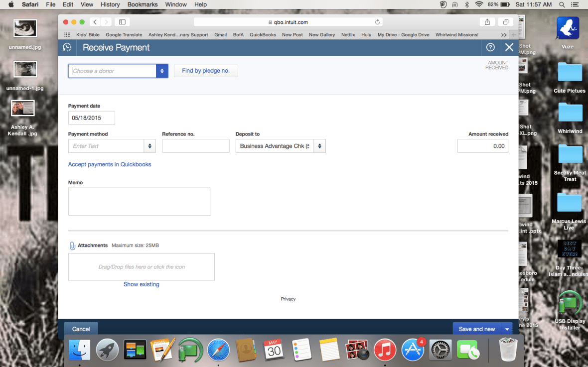Click the recent transactions clock icon

coord(67,47)
